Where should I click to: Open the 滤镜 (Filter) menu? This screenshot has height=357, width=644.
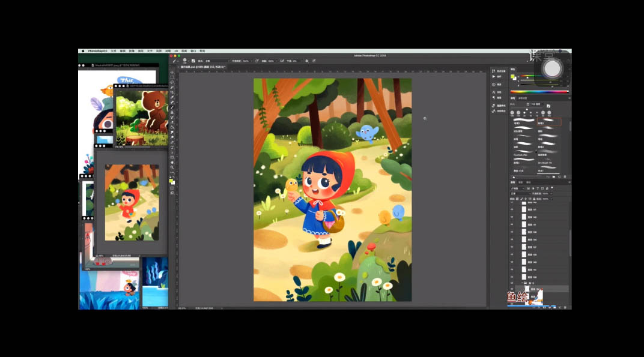[168, 51]
